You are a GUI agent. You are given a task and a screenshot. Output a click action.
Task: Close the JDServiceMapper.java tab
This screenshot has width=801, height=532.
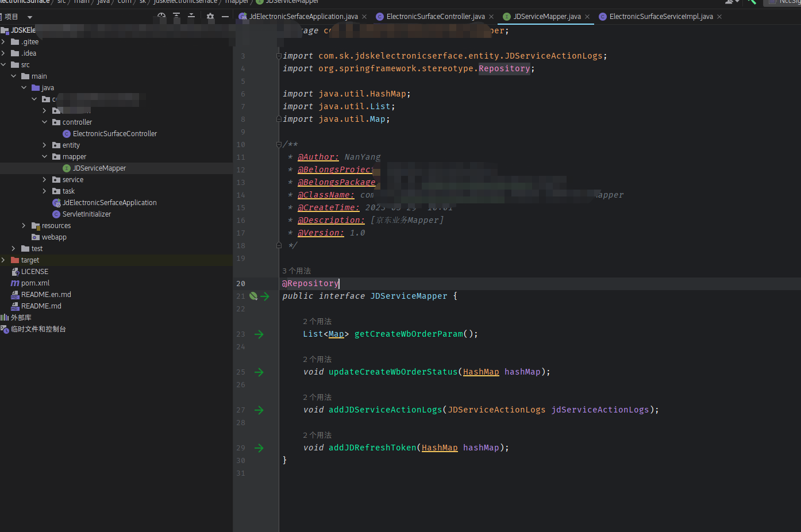point(587,17)
